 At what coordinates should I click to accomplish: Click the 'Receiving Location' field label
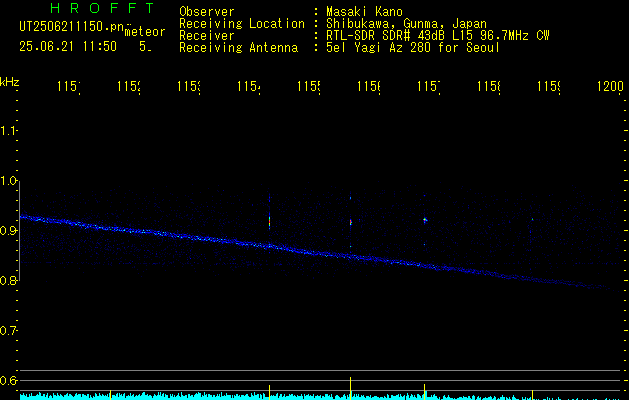[242, 24]
